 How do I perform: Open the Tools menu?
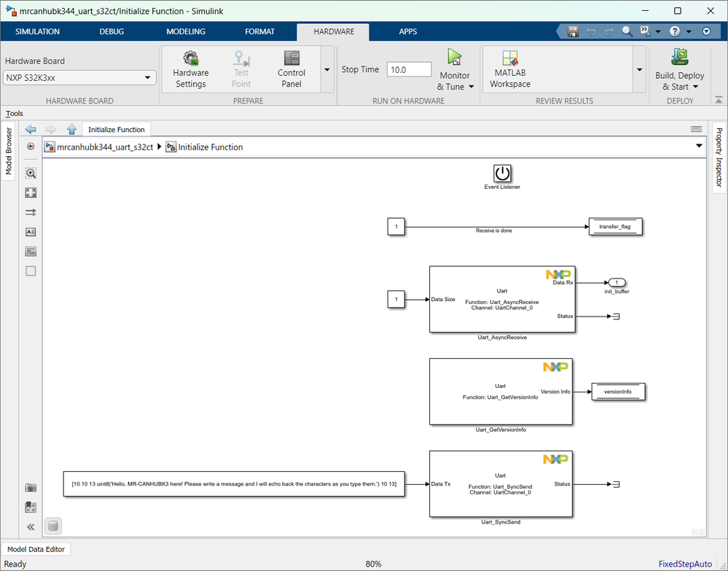click(15, 113)
